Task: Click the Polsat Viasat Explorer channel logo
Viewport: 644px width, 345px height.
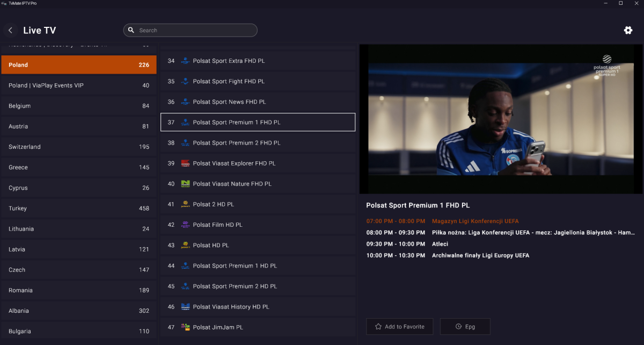Action: coord(185,163)
